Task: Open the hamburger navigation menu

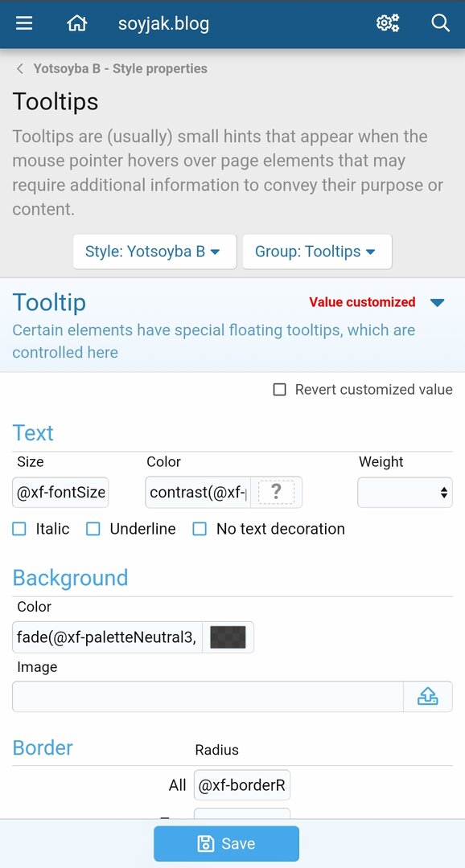Action: coord(24,24)
